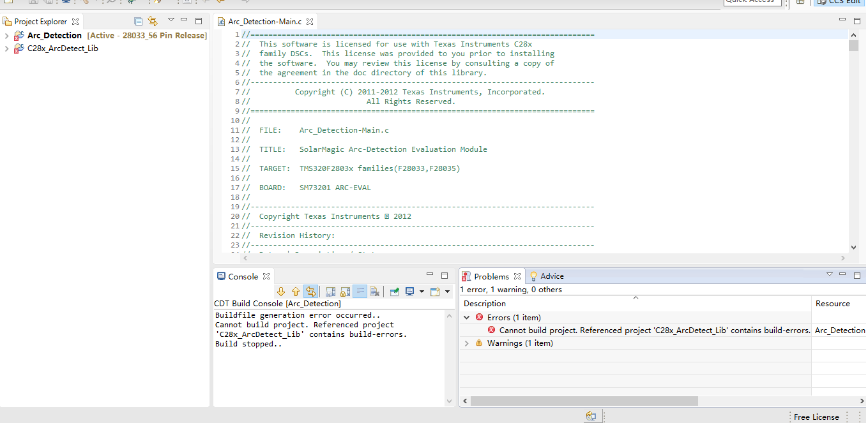Select the C28x_ArcDetect_Lib project
The width and height of the screenshot is (868, 423).
(63, 48)
